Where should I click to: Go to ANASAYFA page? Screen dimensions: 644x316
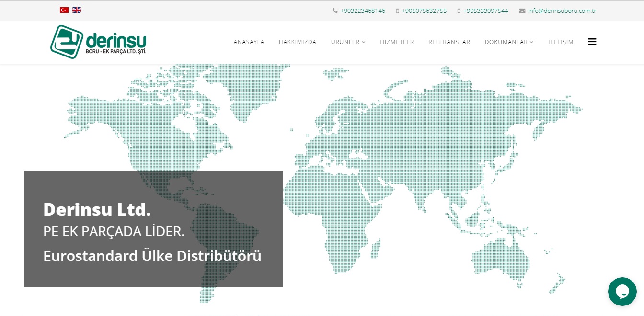[x=249, y=42]
